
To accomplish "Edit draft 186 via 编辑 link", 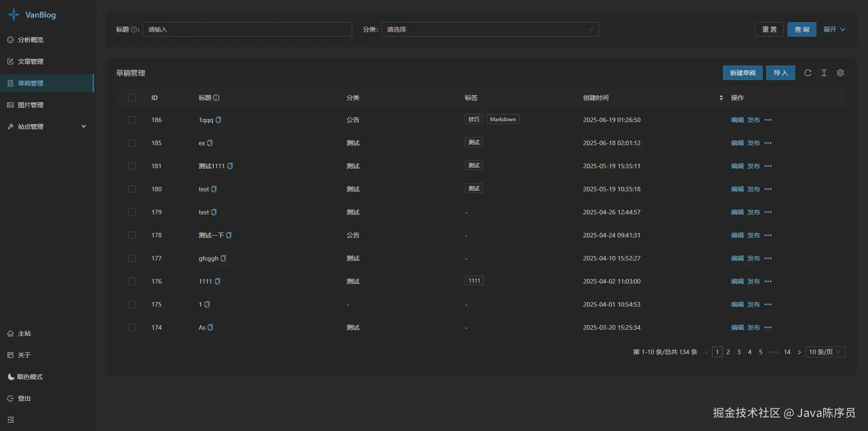I will [x=737, y=120].
